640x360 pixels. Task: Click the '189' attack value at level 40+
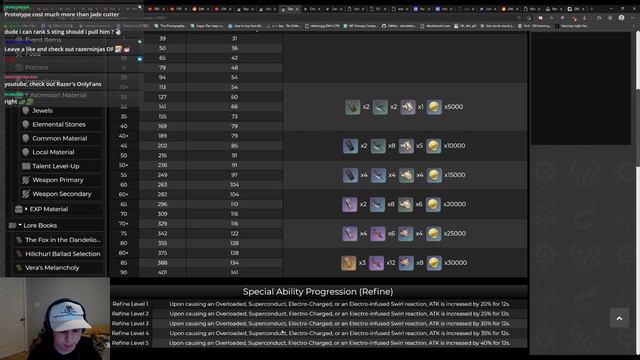162,136
